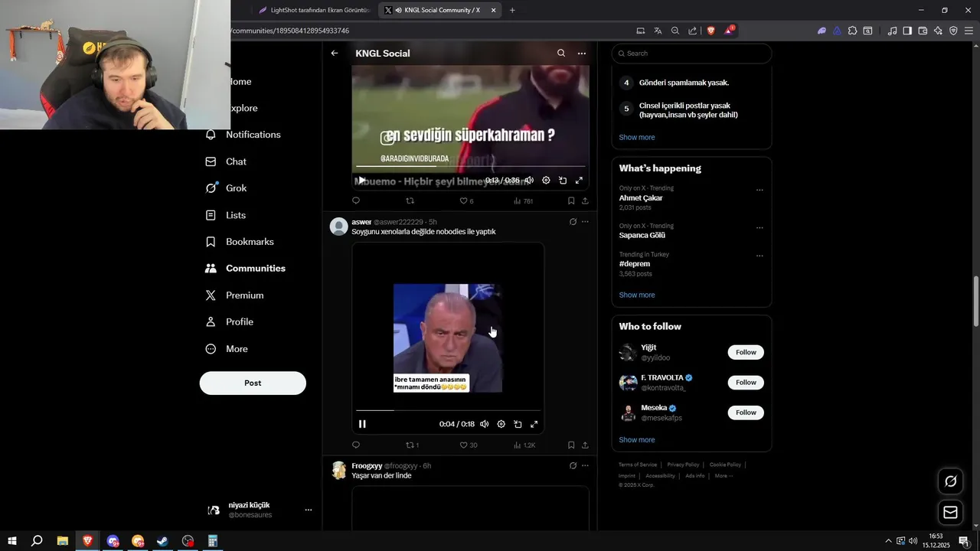Open options for Ahmet Çakar trend
Viewport: 980px width, 551px height.
coord(759,190)
